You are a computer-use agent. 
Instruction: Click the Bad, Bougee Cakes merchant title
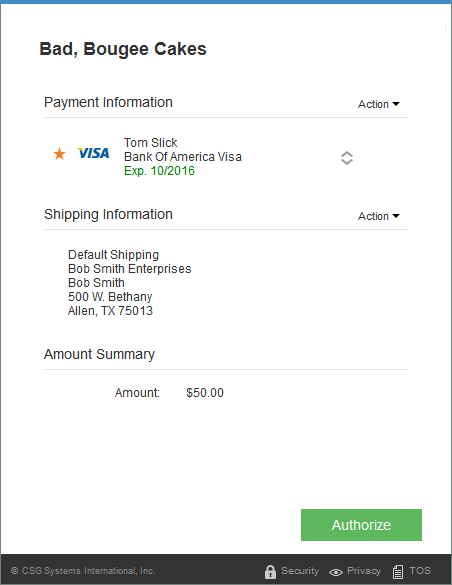tap(123, 49)
